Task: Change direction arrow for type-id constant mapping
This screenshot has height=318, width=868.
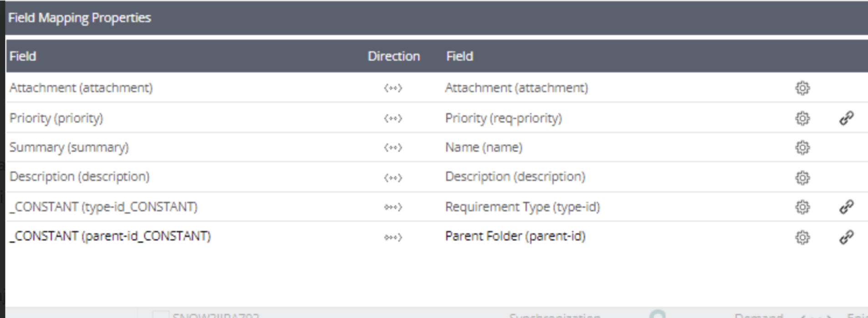Action: [x=393, y=207]
